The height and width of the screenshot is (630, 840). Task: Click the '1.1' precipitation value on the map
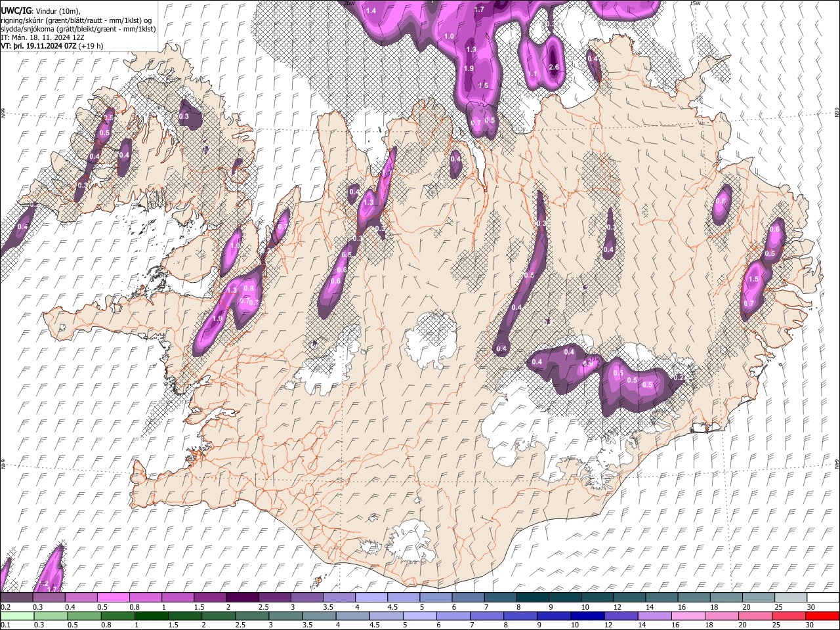pos(533,74)
